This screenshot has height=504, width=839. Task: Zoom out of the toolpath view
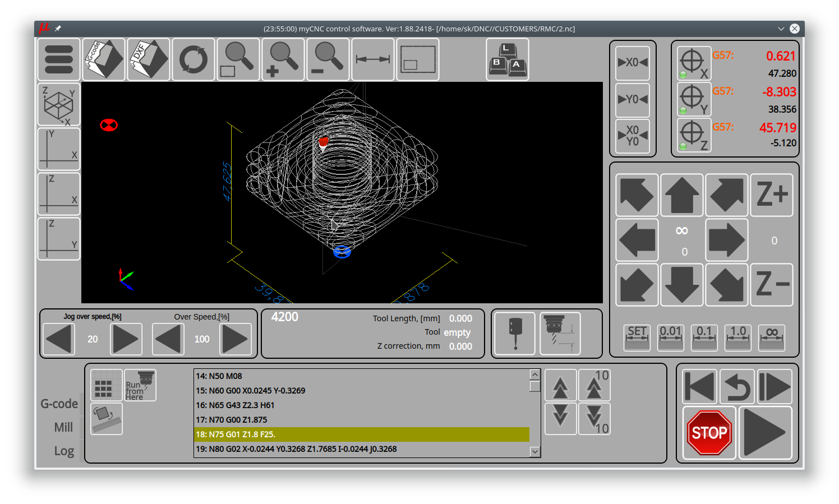tap(328, 59)
